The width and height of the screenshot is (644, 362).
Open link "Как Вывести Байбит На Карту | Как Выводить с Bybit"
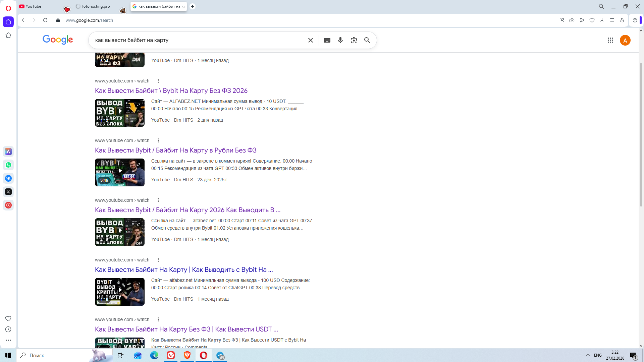184,269
